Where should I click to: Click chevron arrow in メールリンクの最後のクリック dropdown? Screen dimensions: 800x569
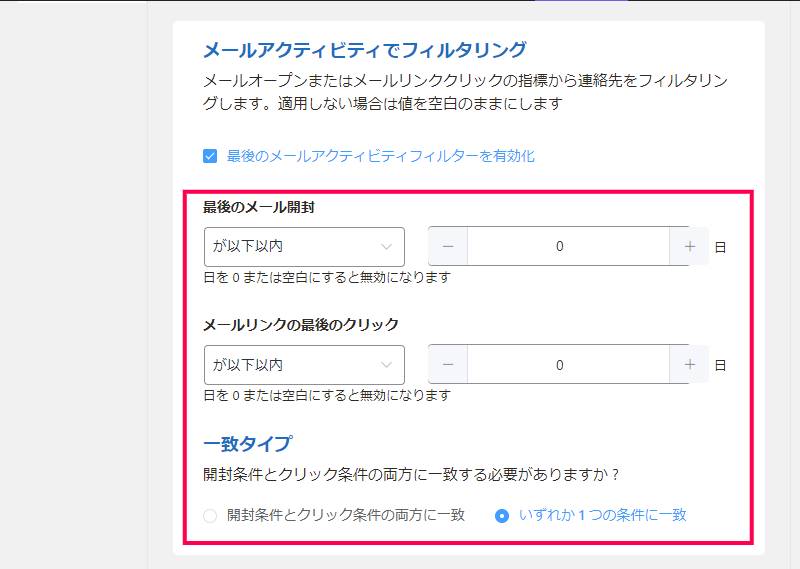point(386,365)
